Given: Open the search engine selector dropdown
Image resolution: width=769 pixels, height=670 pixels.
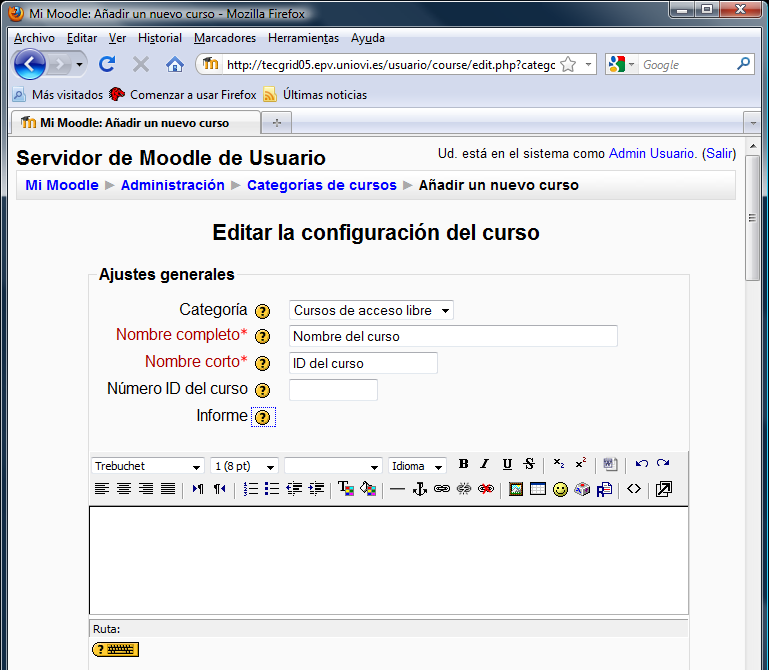Looking at the screenshot, I should [x=632, y=64].
